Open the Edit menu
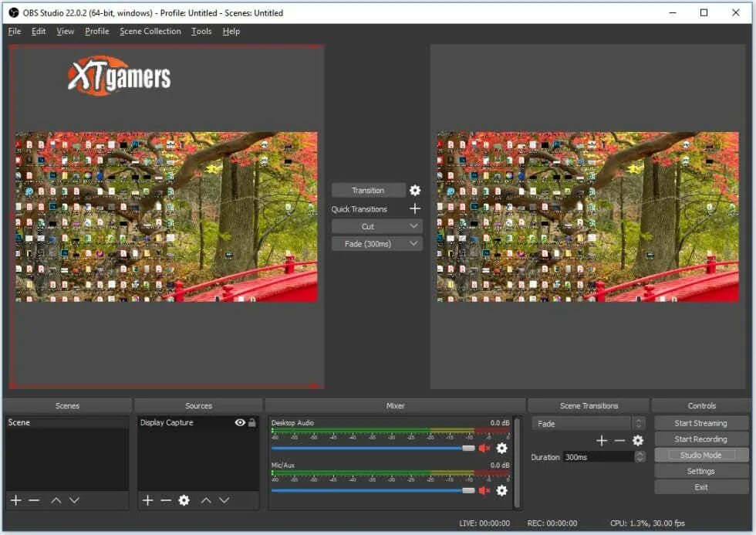This screenshot has height=535, width=756. click(39, 32)
